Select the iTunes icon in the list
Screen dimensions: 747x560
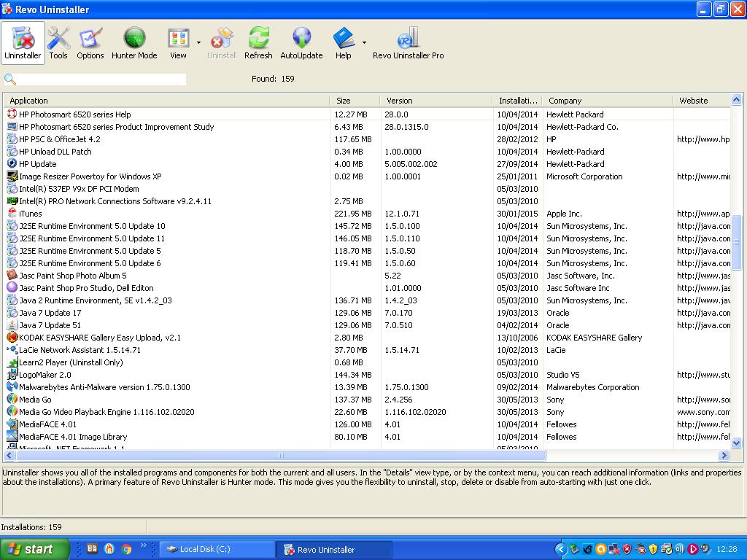pyautogui.click(x=12, y=214)
